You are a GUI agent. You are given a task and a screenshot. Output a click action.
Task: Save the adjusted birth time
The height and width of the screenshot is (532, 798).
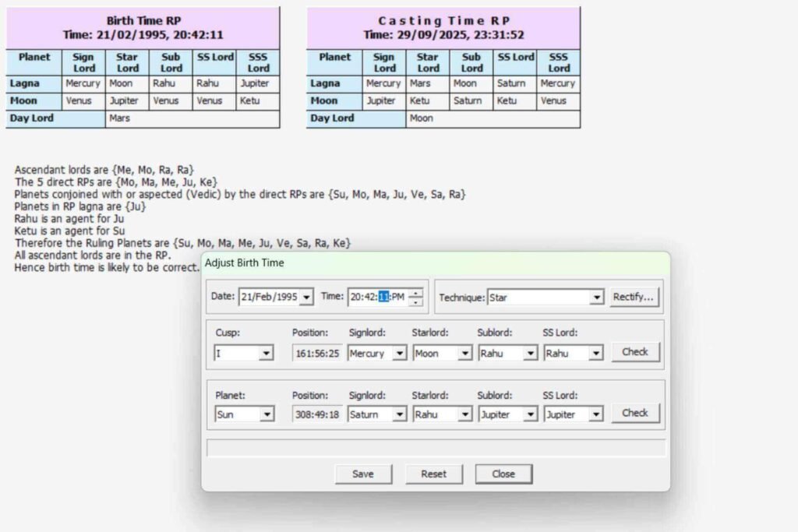363,474
